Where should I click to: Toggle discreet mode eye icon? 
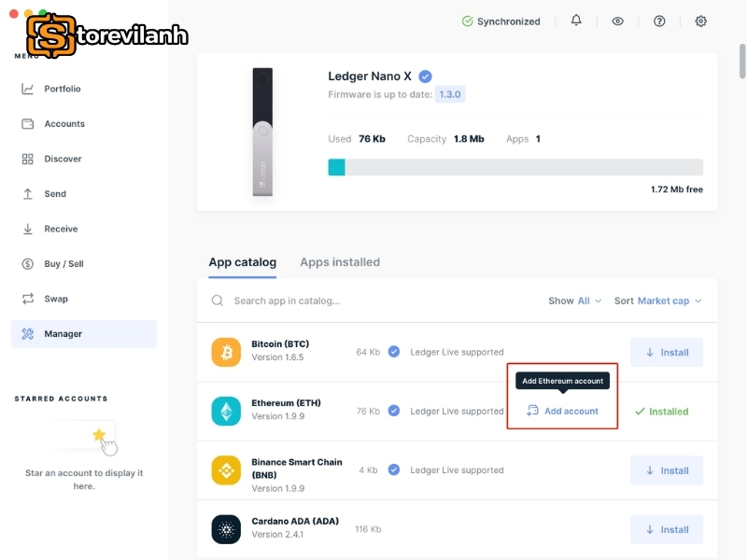click(617, 21)
